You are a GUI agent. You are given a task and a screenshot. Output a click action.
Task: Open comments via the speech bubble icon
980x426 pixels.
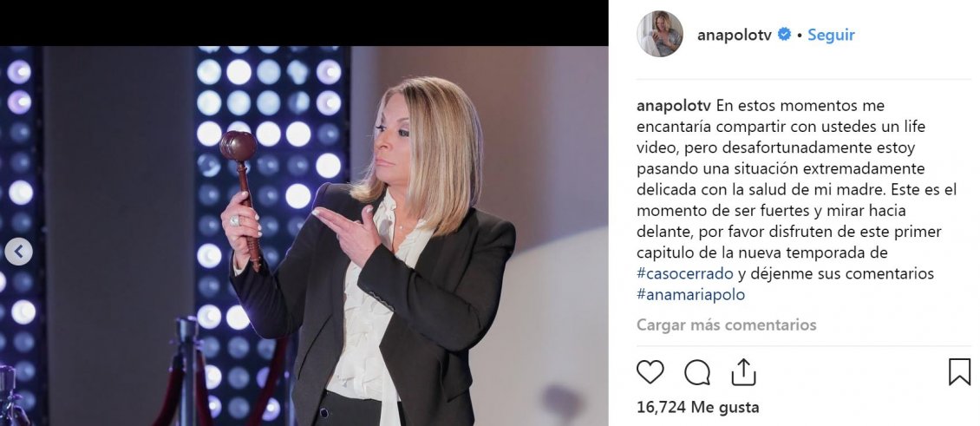(697, 373)
